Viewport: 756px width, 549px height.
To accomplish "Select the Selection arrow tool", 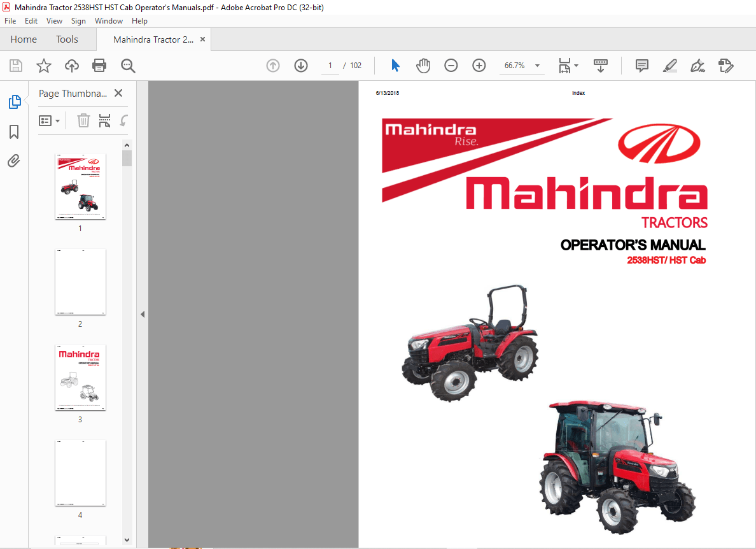I will click(x=395, y=65).
